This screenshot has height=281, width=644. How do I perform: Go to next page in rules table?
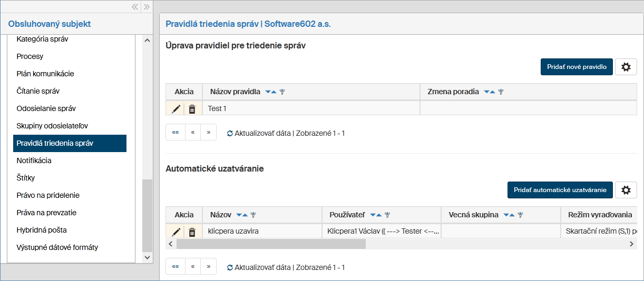[209, 133]
